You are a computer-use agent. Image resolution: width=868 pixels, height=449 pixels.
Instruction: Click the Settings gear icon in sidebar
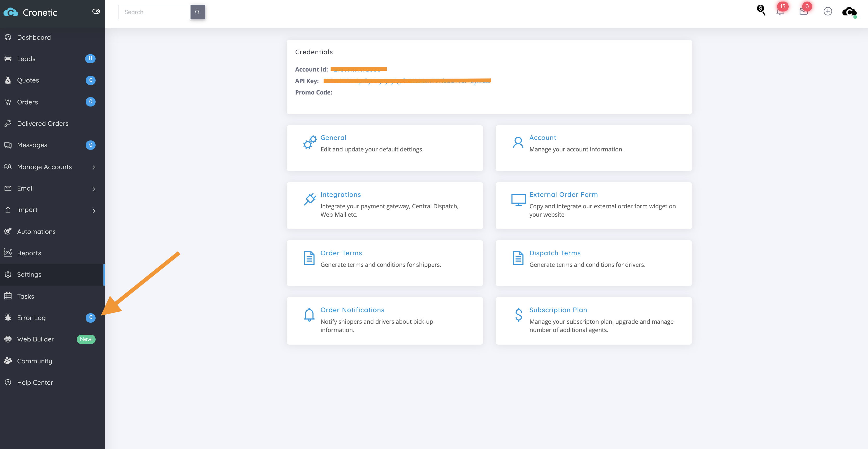8,275
